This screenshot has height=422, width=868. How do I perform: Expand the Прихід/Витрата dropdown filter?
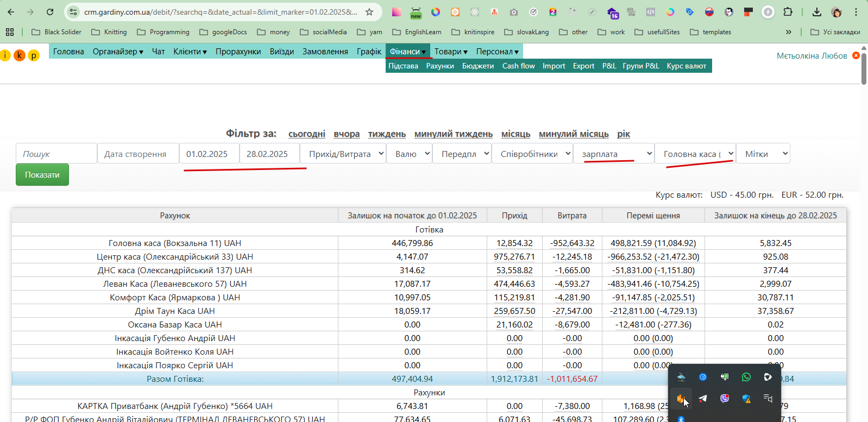pos(343,154)
